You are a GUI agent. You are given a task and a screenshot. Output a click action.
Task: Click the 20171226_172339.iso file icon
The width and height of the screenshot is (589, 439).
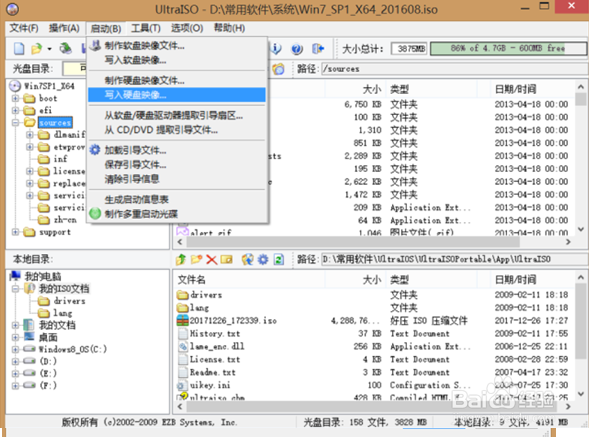pos(183,320)
